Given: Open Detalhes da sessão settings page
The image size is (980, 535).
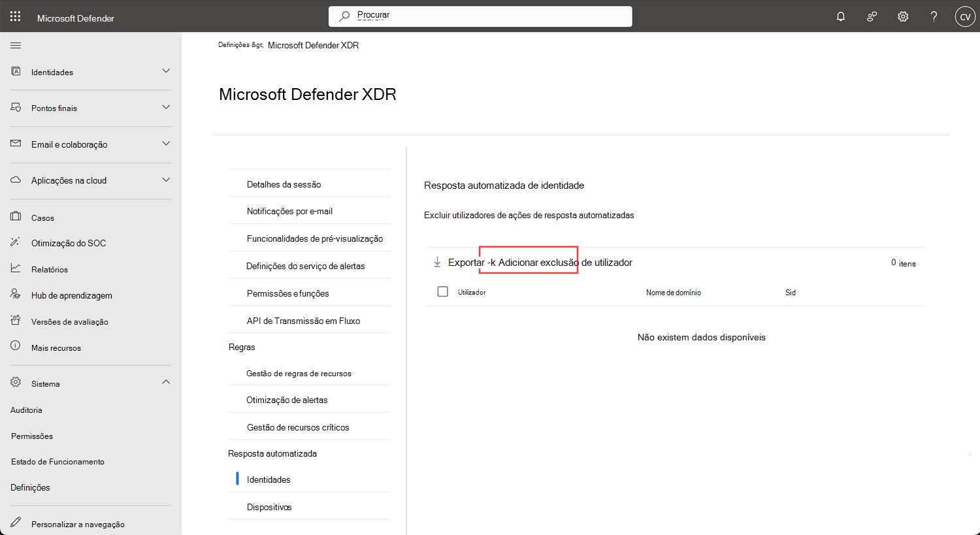Looking at the screenshot, I should pyautogui.click(x=284, y=184).
